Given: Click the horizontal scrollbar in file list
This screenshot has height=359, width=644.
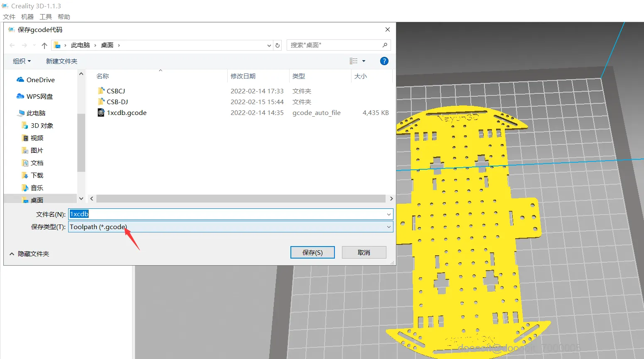Looking at the screenshot, I should [241, 199].
